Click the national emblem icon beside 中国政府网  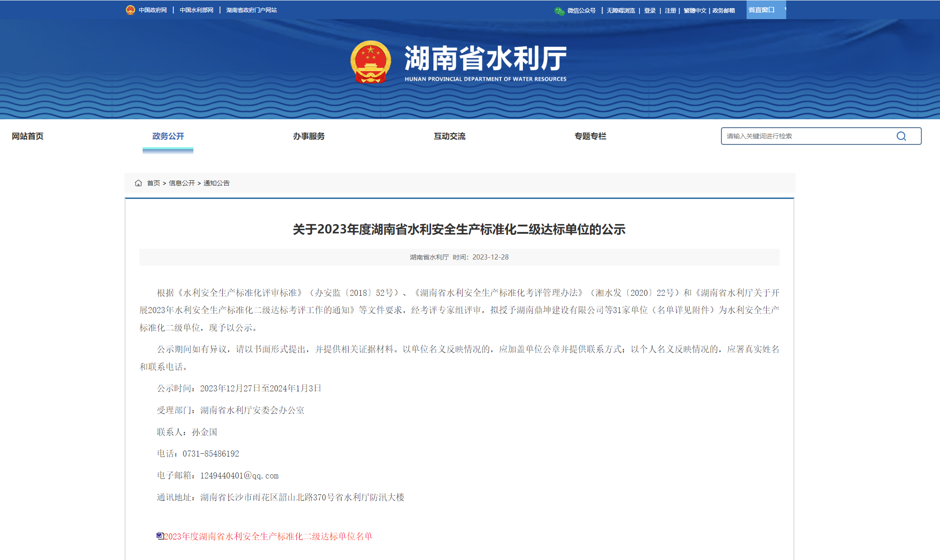coord(130,10)
